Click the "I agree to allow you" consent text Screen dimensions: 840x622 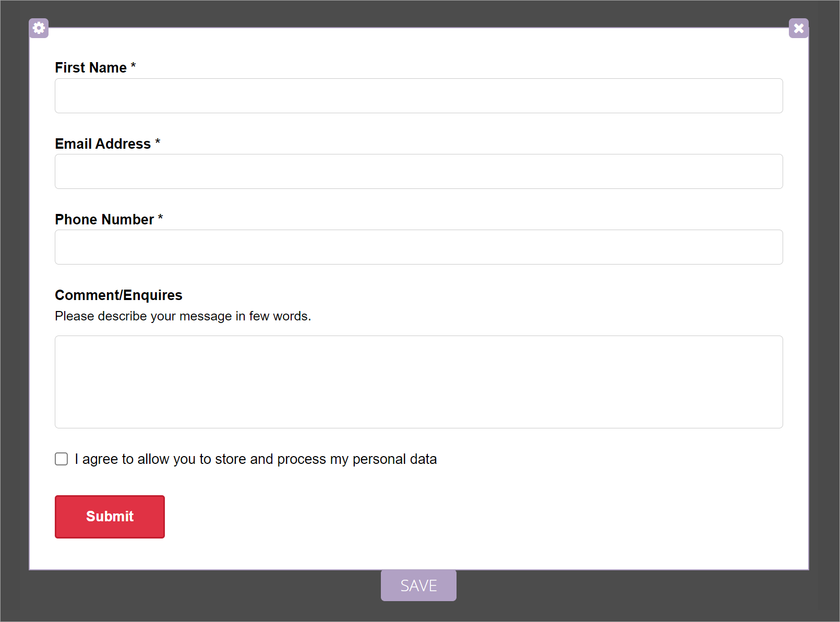tap(256, 459)
